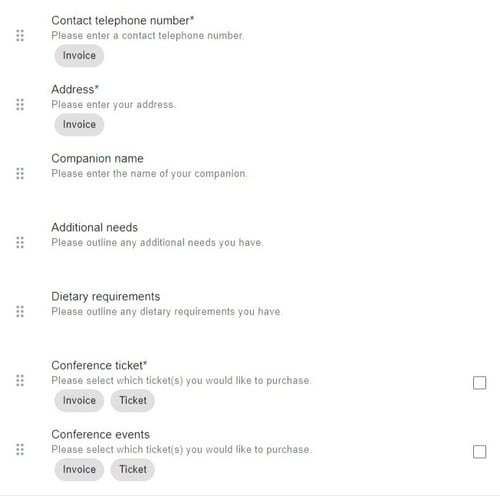Screen dimensions: 500x496
Task: Open the Dietary requirements field title
Action: tap(106, 297)
